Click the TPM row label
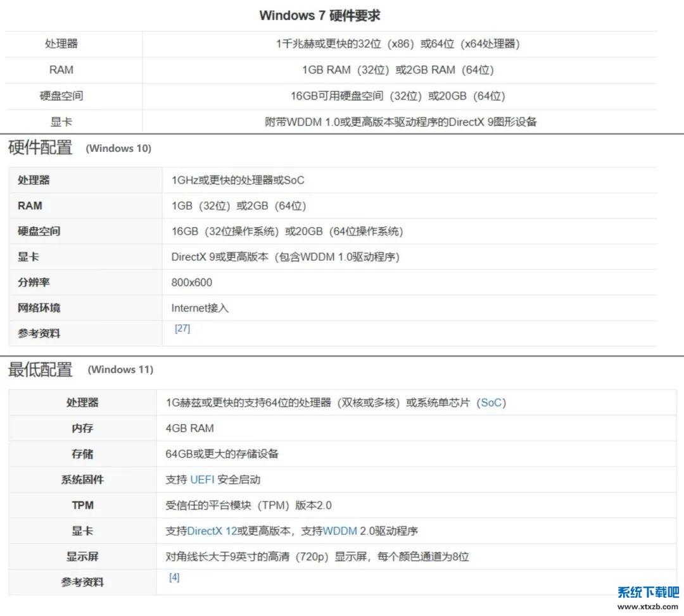 coord(82,505)
